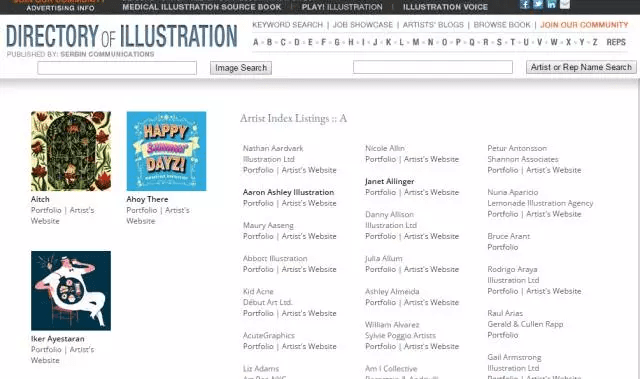Select REPS in the alphabet index
This screenshot has height=379, width=640.
click(616, 42)
